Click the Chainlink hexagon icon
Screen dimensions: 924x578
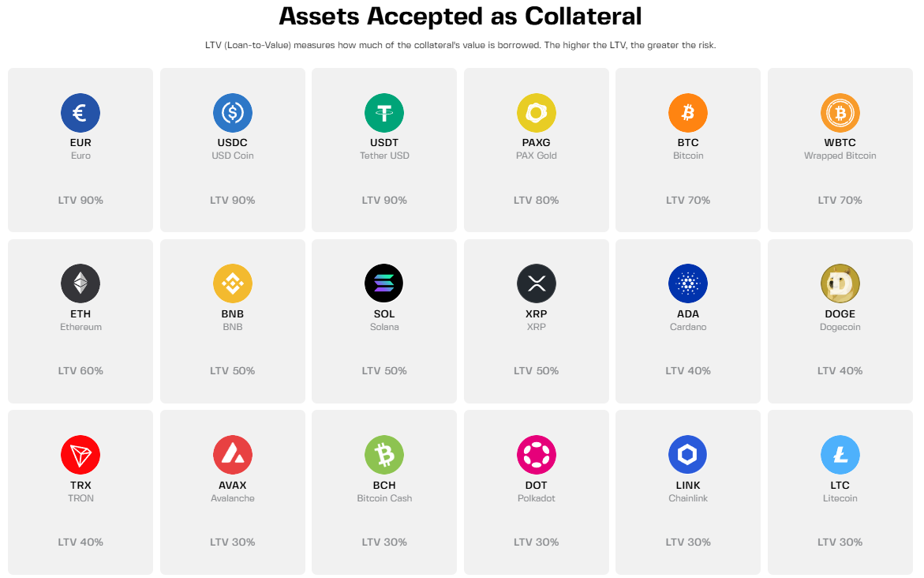[x=688, y=455]
